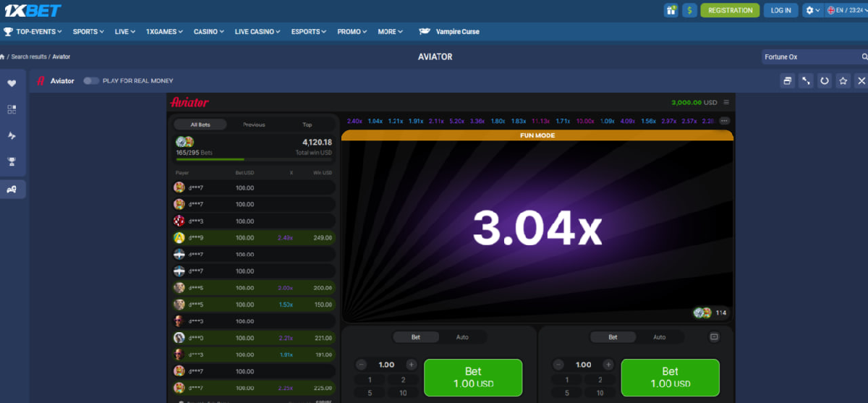
Task: Choose quick amount 10 in right panel
Action: (x=600, y=394)
